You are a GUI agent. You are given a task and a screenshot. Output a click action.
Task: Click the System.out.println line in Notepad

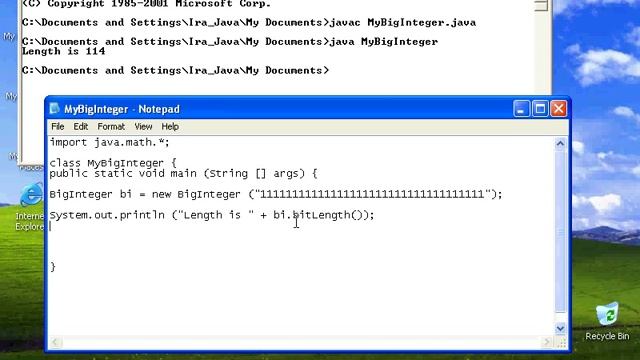212,215
